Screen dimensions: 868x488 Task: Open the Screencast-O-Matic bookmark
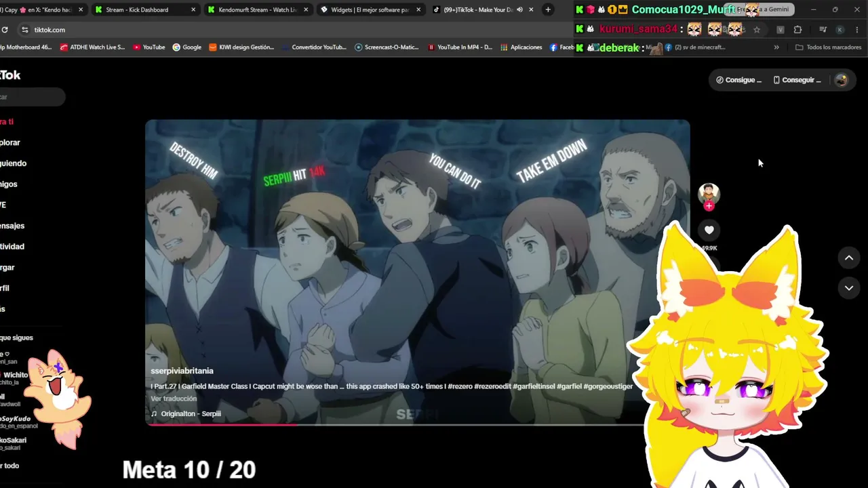pos(387,47)
